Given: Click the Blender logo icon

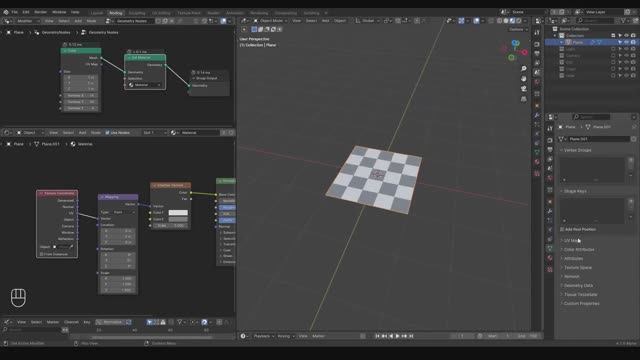Looking at the screenshot, I should click(6, 12).
